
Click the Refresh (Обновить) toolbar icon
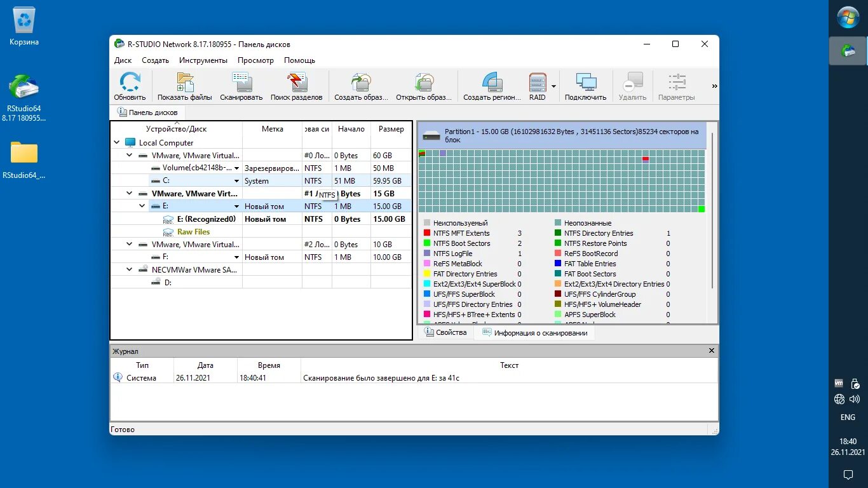point(130,86)
